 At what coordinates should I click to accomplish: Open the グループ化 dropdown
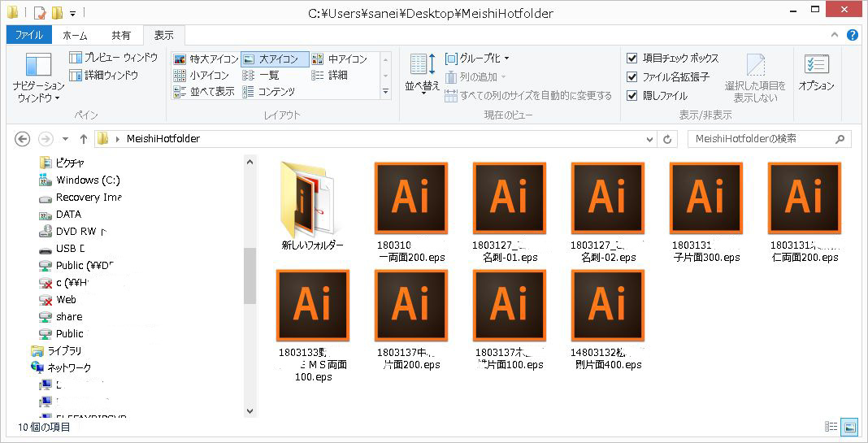477,59
